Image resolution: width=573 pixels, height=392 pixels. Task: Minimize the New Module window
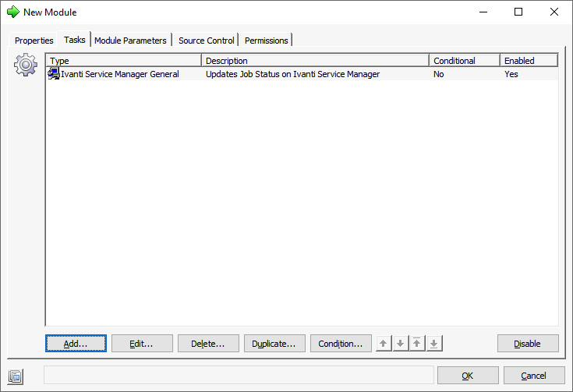483,12
